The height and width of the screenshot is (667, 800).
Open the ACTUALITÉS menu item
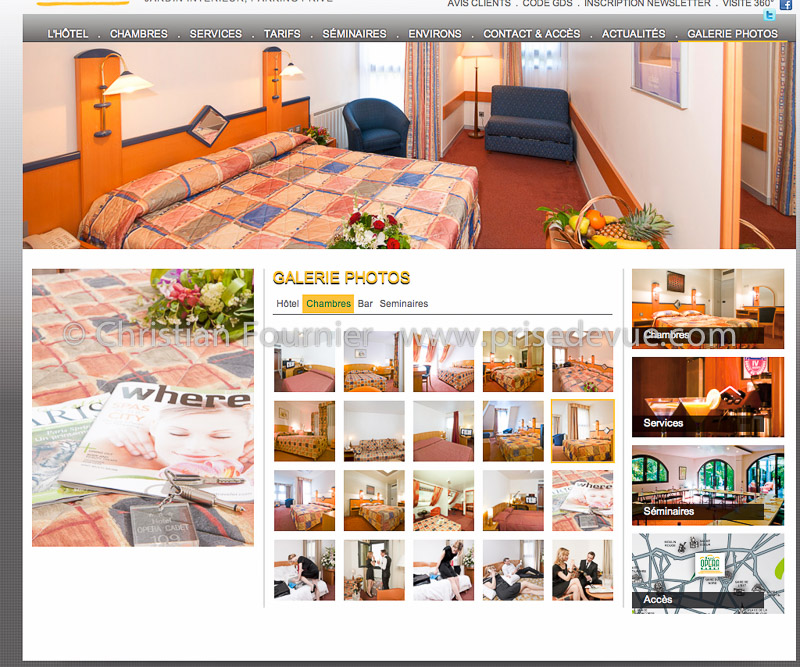click(x=634, y=34)
